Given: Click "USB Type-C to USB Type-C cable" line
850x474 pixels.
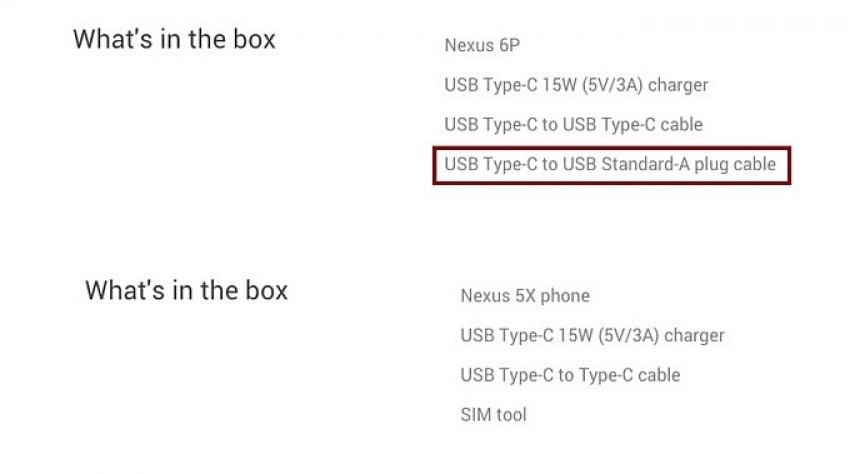Looking at the screenshot, I should pyautogui.click(x=574, y=125).
